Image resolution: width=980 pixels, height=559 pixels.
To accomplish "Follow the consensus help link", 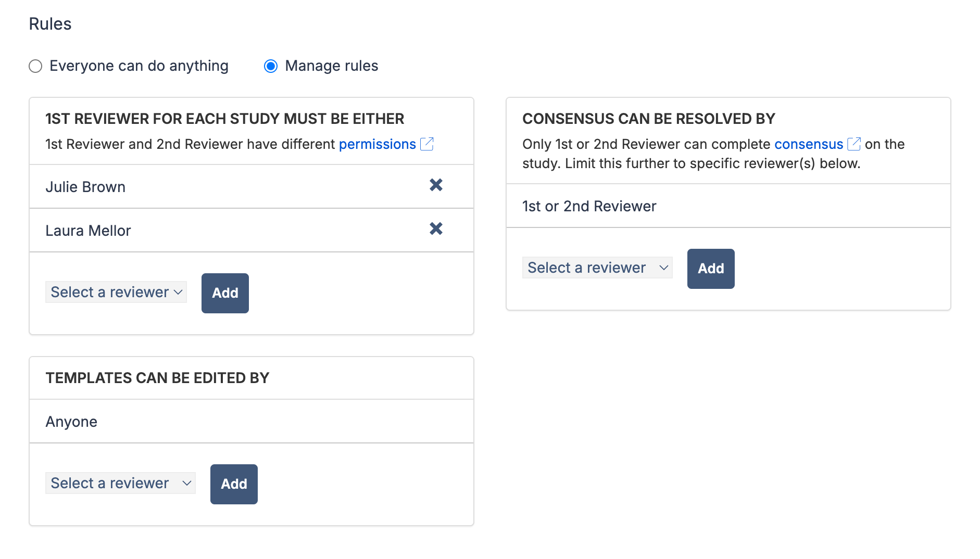I will [x=808, y=144].
